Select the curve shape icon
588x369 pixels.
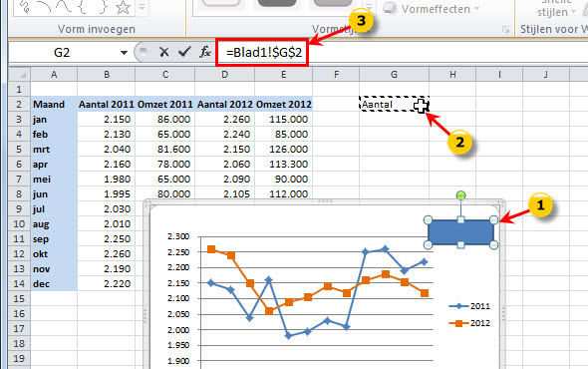(64, 7)
